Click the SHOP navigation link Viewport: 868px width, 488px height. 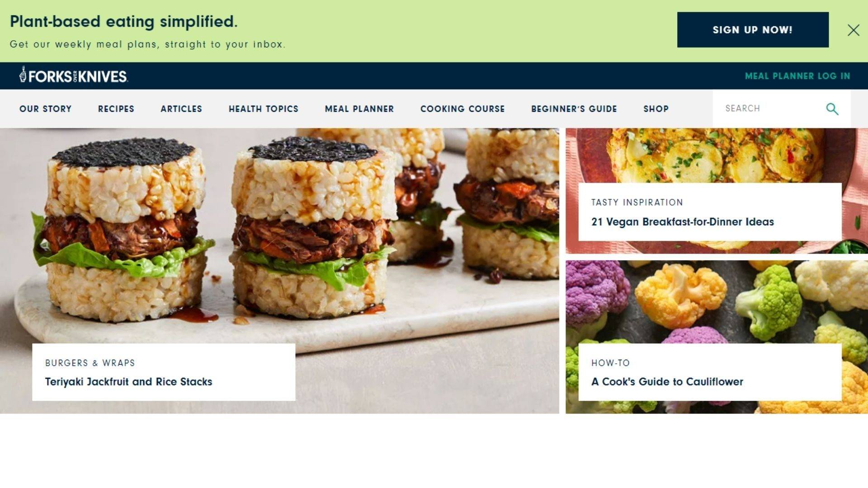656,108
